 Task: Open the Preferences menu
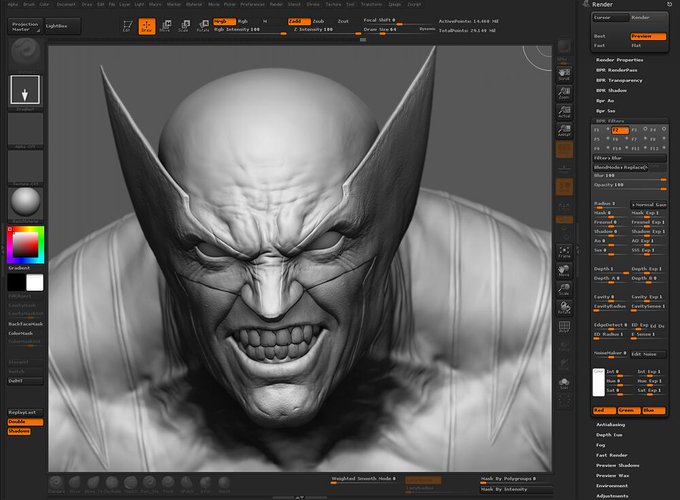click(x=252, y=4)
